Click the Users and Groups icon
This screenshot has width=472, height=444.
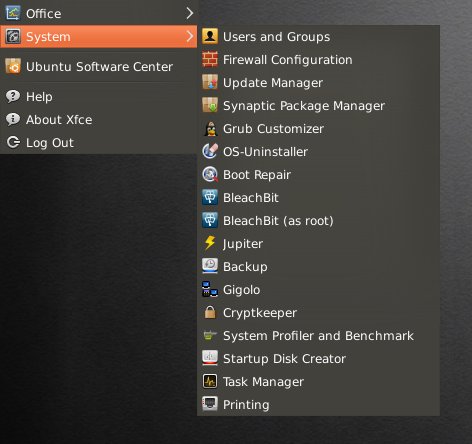point(210,36)
